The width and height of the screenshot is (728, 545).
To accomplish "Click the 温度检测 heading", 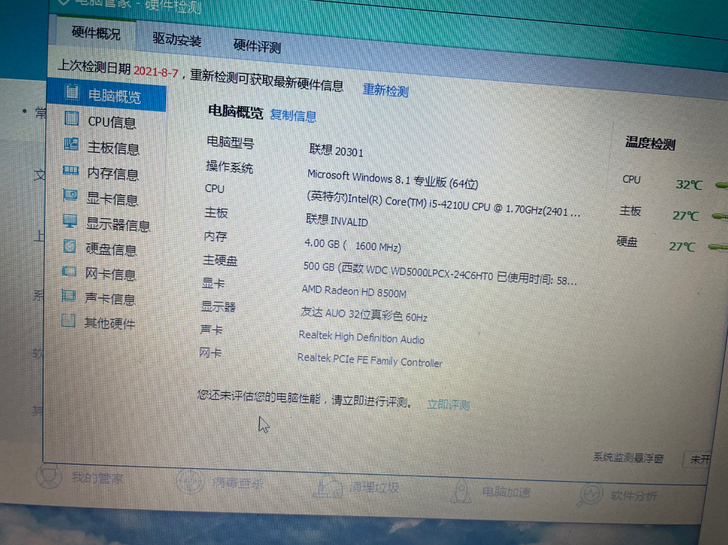I will tap(650, 143).
